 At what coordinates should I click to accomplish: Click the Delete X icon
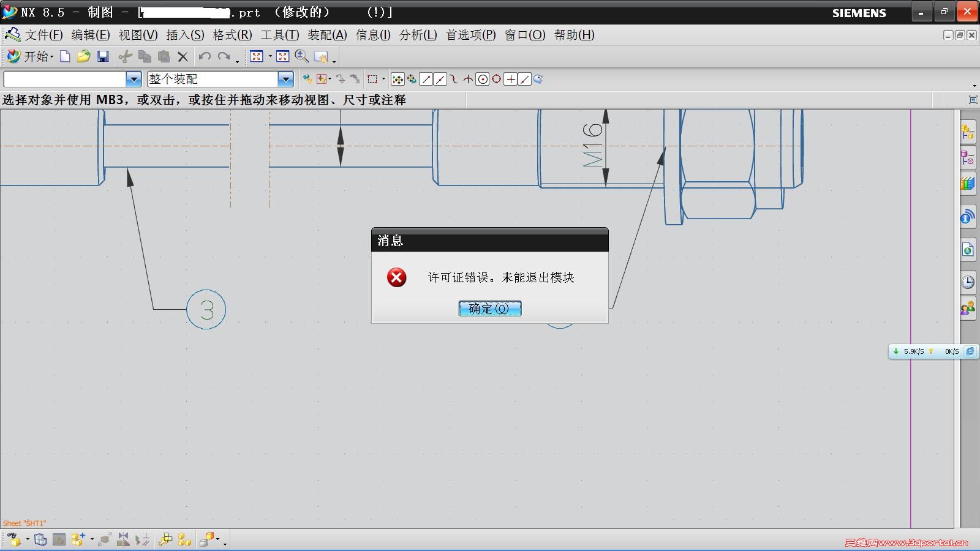click(x=183, y=57)
